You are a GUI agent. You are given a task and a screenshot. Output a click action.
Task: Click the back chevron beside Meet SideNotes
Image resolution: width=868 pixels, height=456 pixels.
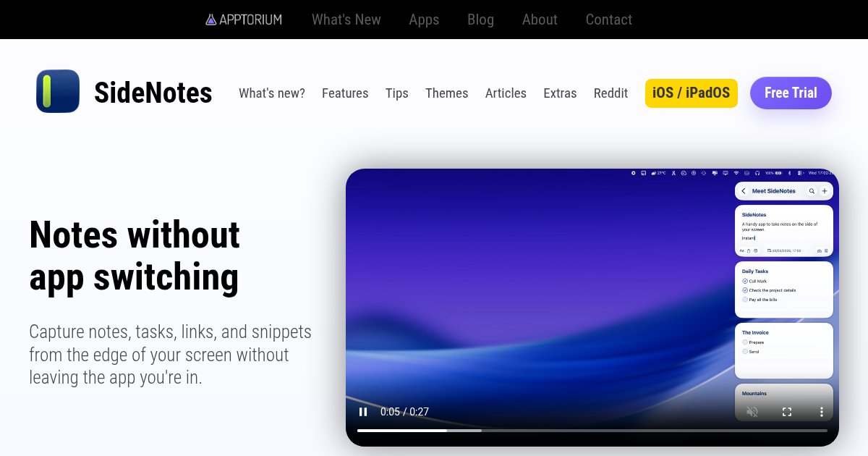[x=744, y=191]
